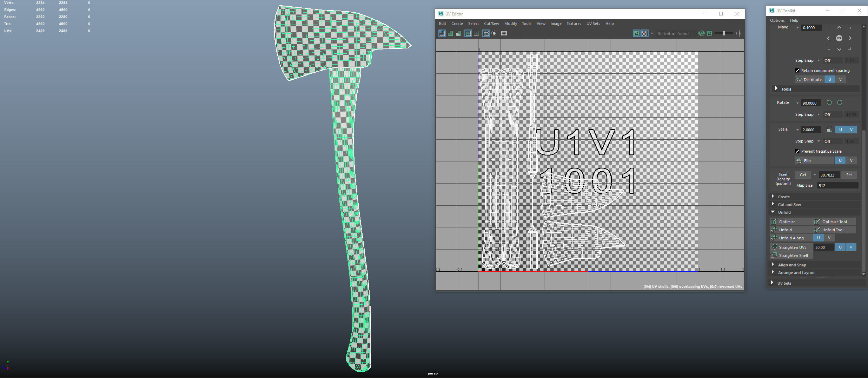Move UVs right with the right arrow
Screen dimensions: 868x378
pyautogui.click(x=850, y=38)
